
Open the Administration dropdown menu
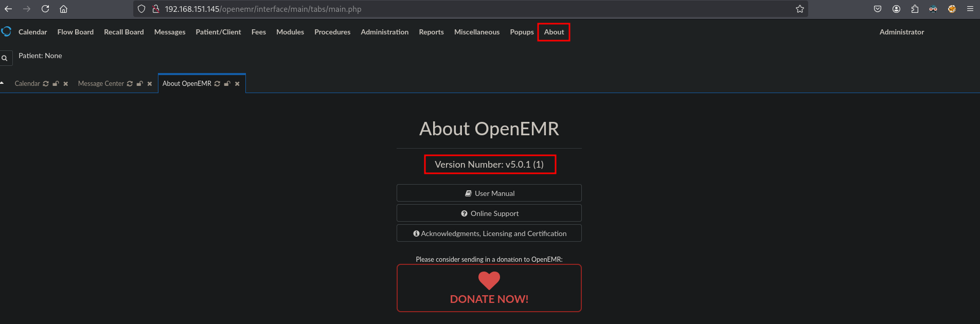384,32
